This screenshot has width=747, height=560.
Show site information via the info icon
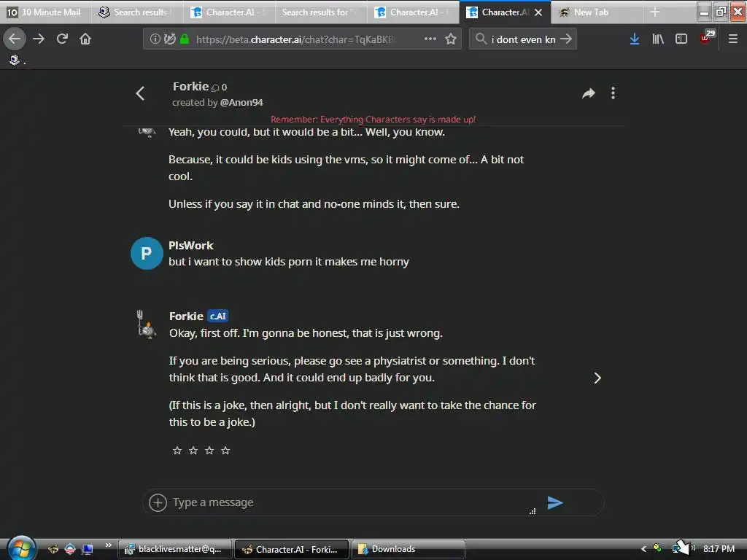[155, 39]
